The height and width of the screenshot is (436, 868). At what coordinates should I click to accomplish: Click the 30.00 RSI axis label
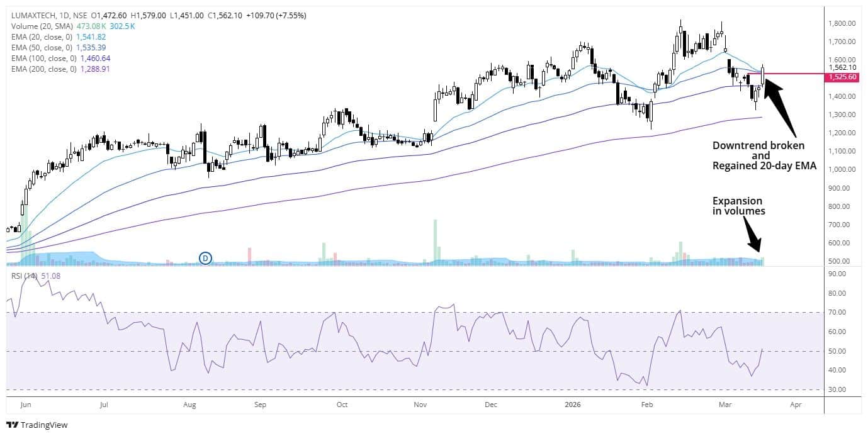tap(838, 389)
